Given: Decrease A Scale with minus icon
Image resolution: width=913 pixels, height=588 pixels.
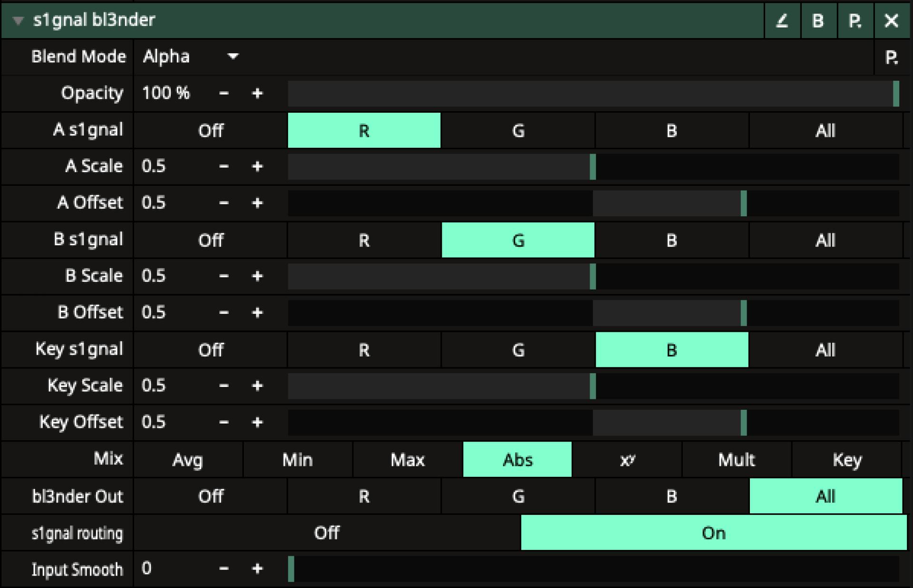Looking at the screenshot, I should pyautogui.click(x=224, y=166).
